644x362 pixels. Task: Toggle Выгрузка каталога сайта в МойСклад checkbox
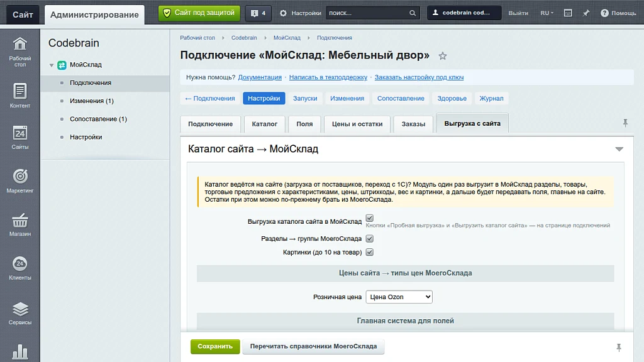(370, 218)
